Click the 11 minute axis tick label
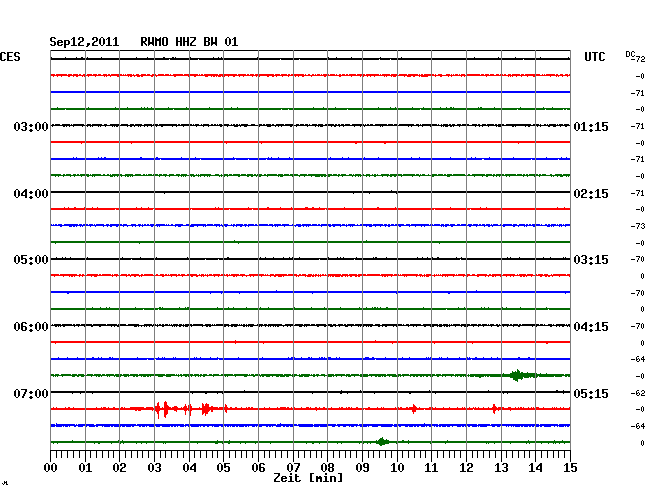This screenshot has width=650, height=494. 431,467
